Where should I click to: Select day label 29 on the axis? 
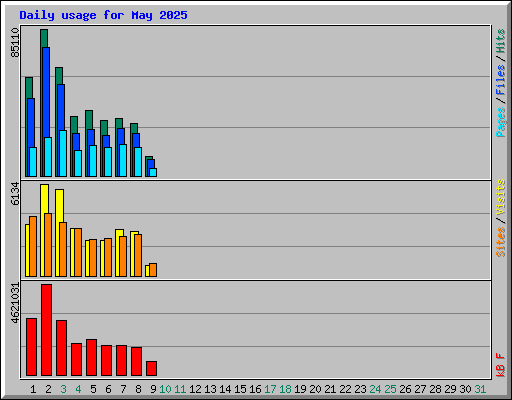pyautogui.click(x=450, y=389)
